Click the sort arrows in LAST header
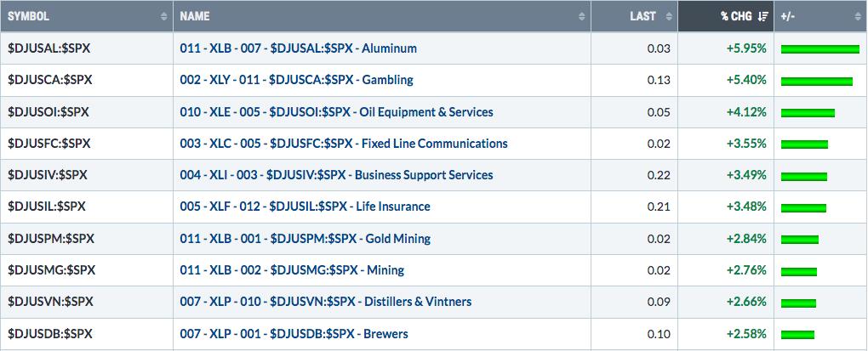 pos(669,17)
